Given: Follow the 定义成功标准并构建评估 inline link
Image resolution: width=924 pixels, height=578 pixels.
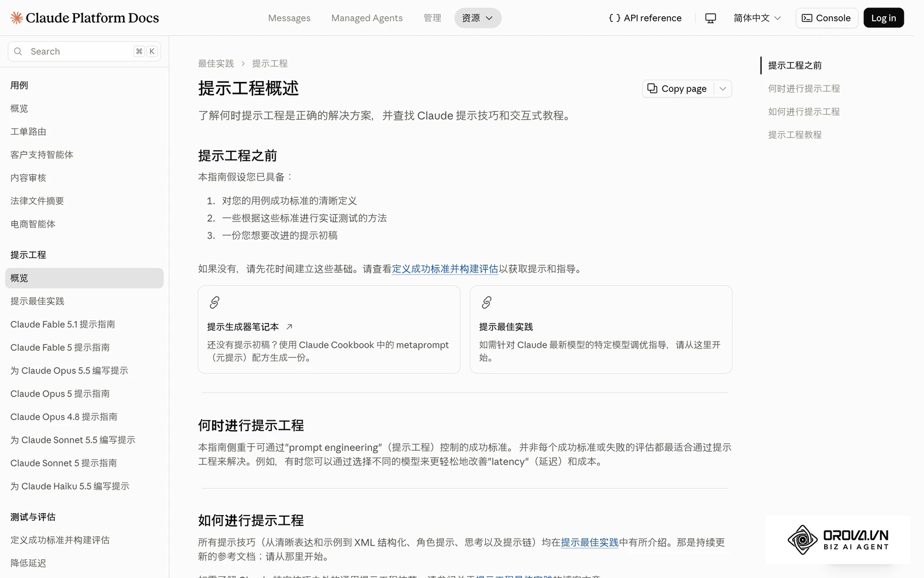Looking at the screenshot, I should (x=445, y=269).
